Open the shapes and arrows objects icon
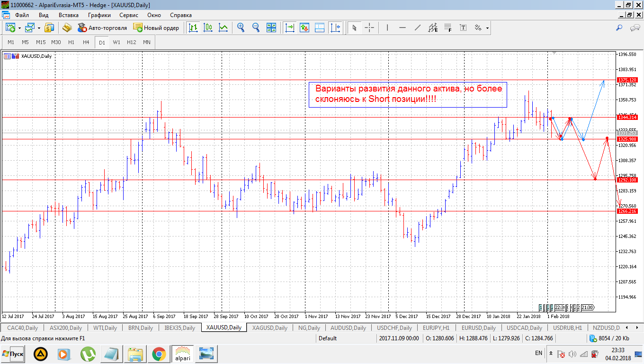 478,28
